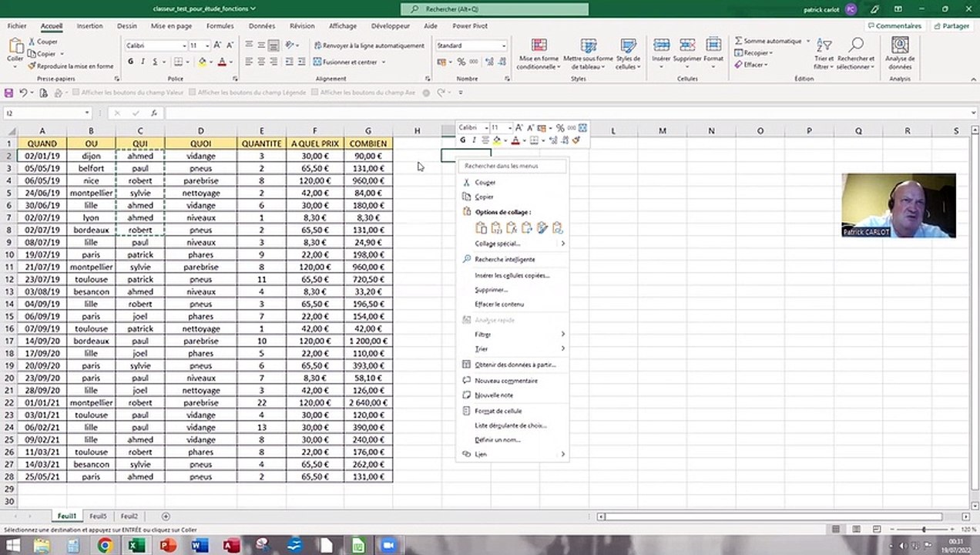The image size is (980, 555).
Task: Expand Fusionner et centrer dropdown arrow
Action: point(383,62)
